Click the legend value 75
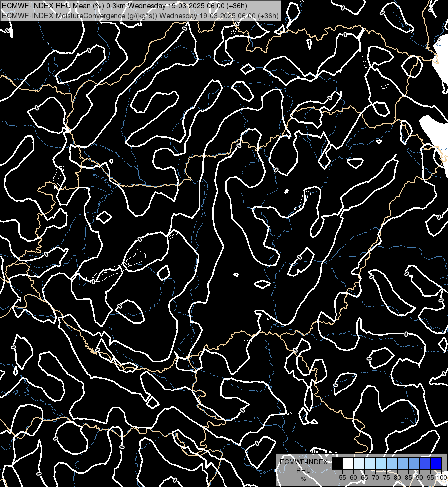The height and width of the screenshot is (487, 448). [386, 478]
